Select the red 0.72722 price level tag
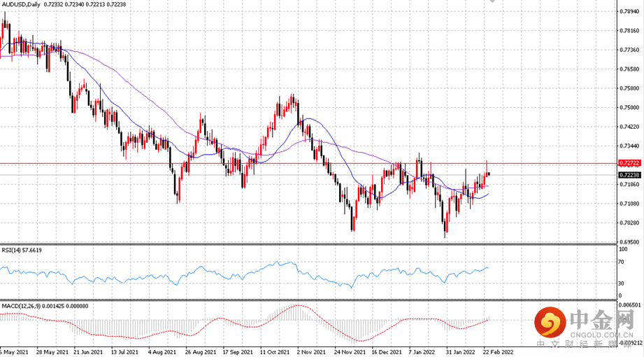Image resolution: width=644 pixels, height=357 pixels. [629, 163]
